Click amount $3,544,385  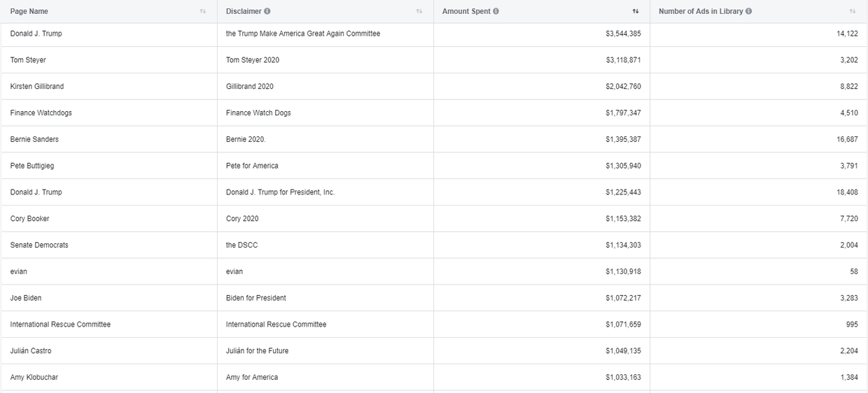(623, 34)
